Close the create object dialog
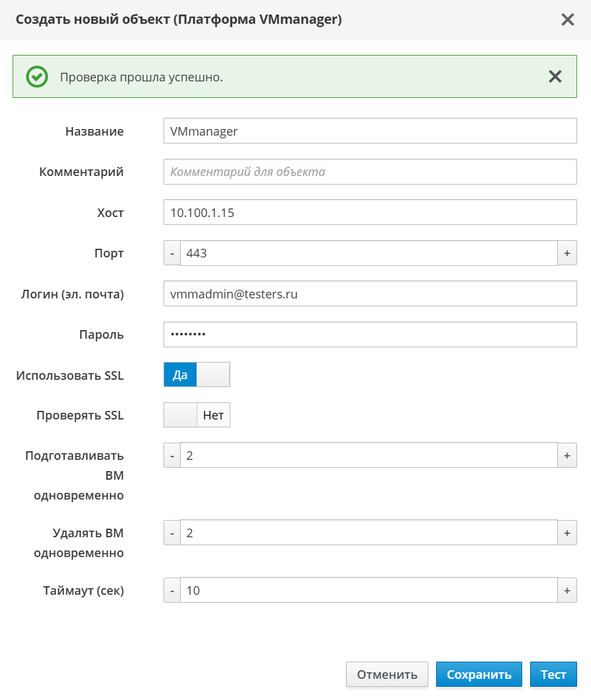 tap(567, 20)
